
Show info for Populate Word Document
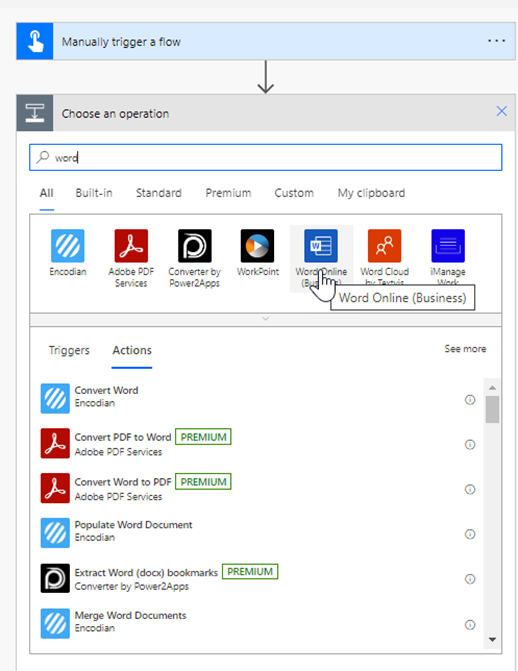click(470, 534)
